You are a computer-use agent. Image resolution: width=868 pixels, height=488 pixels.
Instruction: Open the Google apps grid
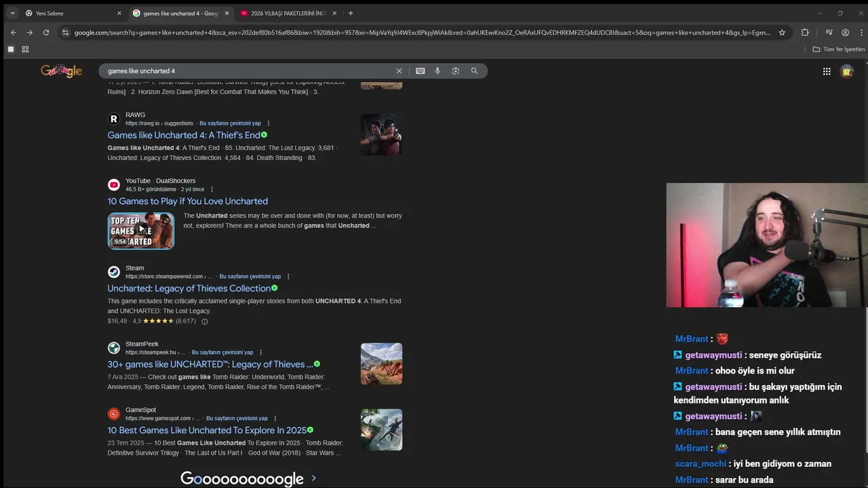click(x=827, y=71)
